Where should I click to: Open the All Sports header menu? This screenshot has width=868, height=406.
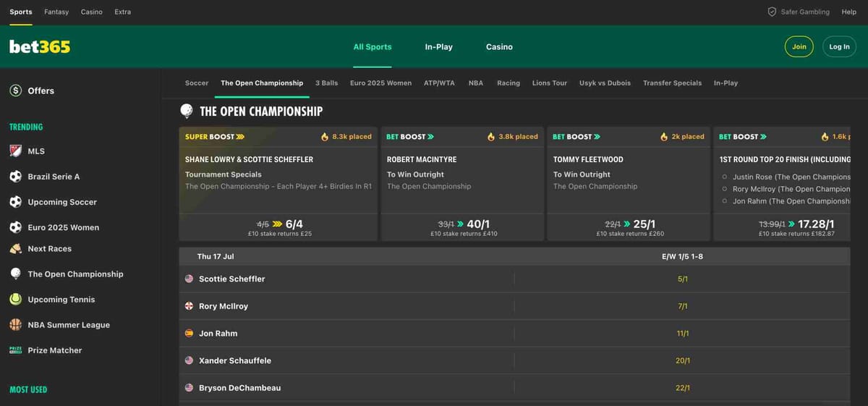(373, 47)
